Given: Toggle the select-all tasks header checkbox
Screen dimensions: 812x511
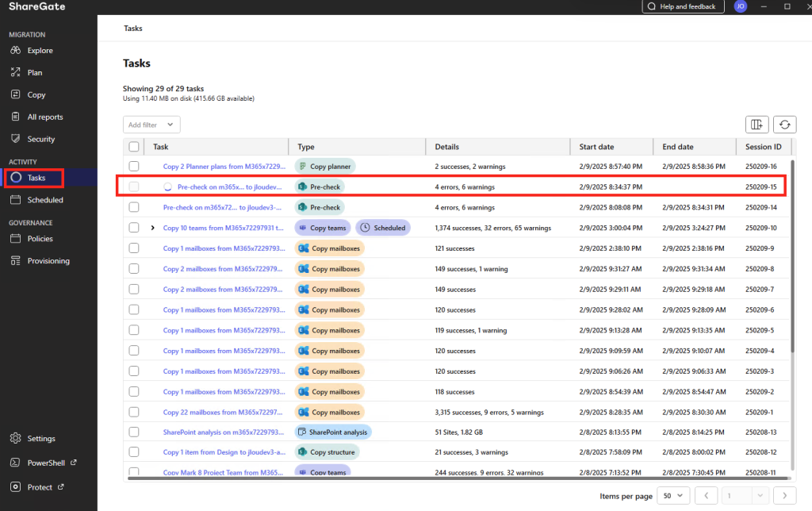Looking at the screenshot, I should (x=134, y=147).
